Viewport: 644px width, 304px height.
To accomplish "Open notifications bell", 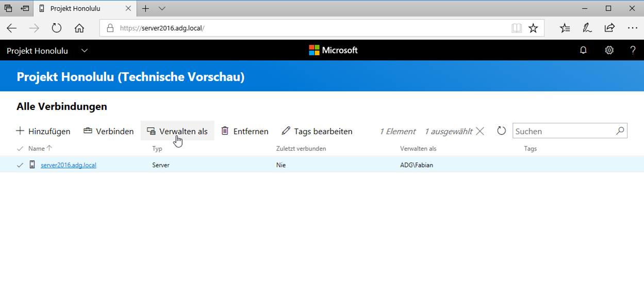I will [x=583, y=50].
